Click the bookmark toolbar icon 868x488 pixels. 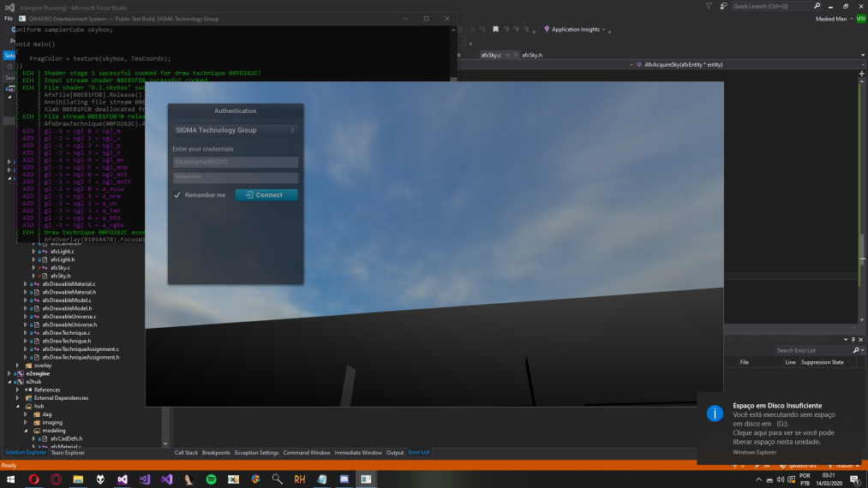point(495,29)
